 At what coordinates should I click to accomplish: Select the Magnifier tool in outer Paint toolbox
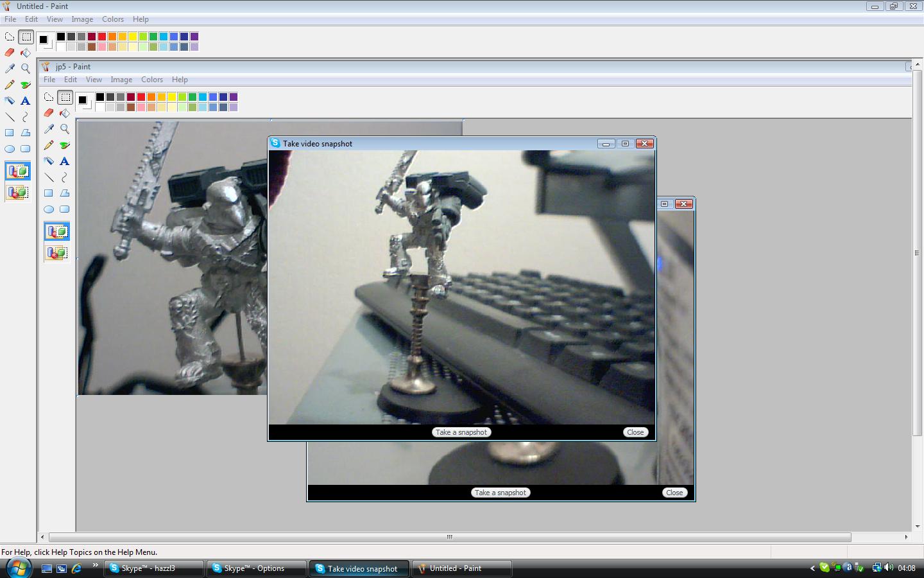point(26,69)
